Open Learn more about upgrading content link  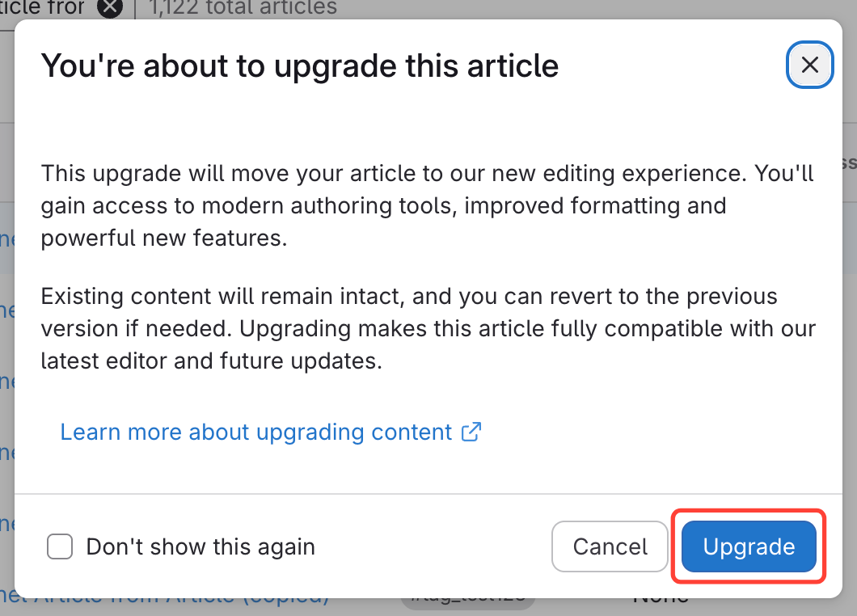255,432
